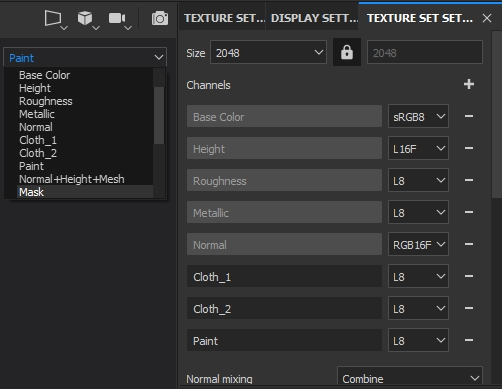
Task: Click the Normal channel name field
Action: (x=284, y=244)
